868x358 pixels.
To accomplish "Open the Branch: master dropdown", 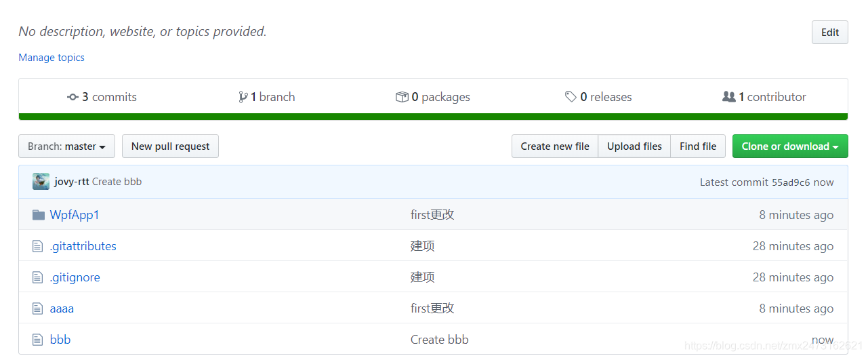I will point(66,146).
